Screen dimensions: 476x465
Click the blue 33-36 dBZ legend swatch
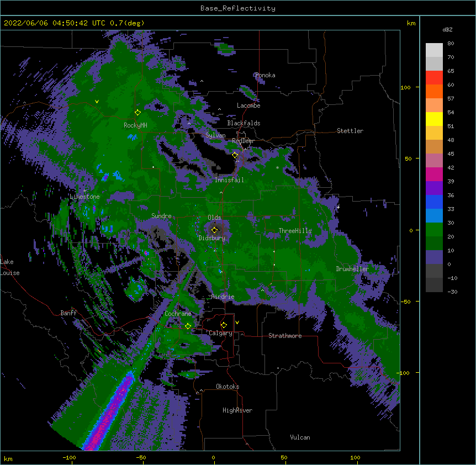tap(434, 202)
